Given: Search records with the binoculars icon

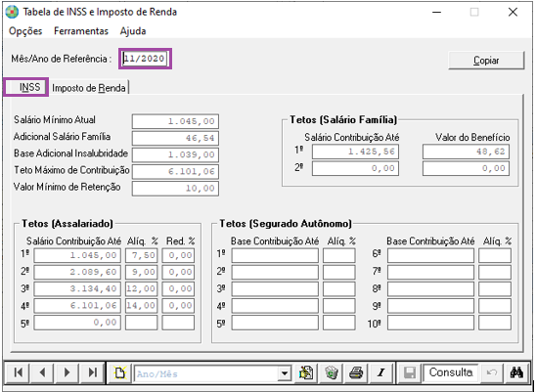Looking at the screenshot, I should (516, 372).
